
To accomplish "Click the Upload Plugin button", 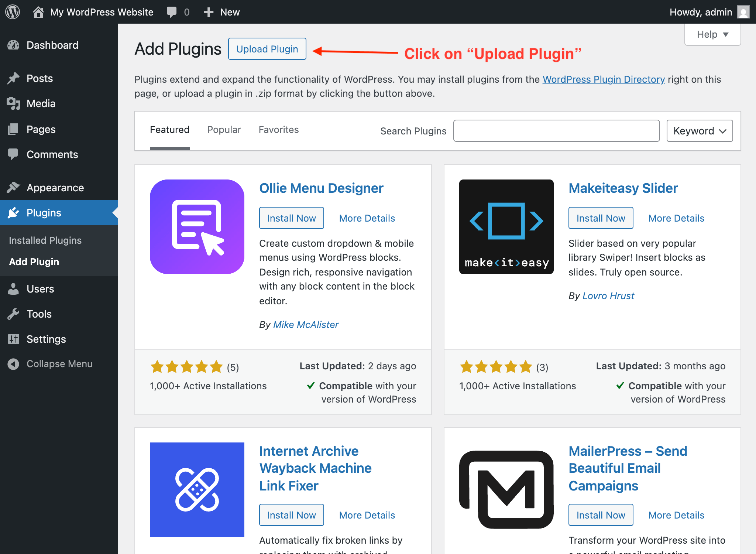I will [x=267, y=48].
